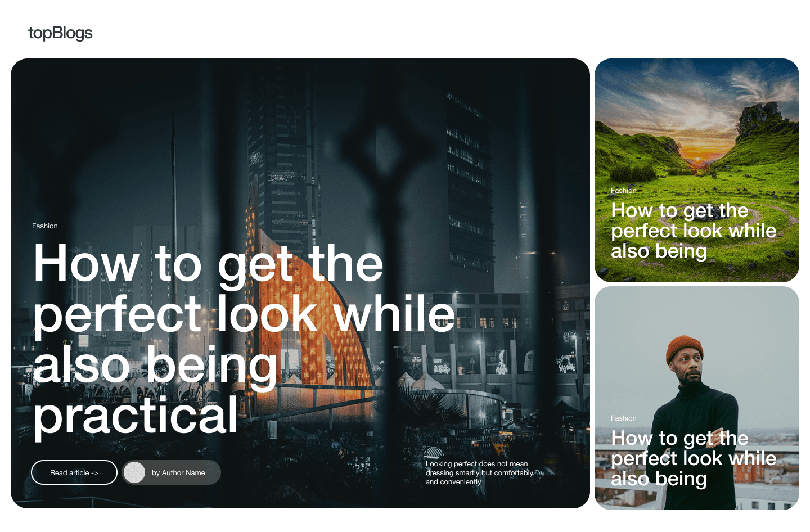The height and width of the screenshot is (532, 810).
Task: Select the 'by Author Name' text
Action: [x=178, y=473]
